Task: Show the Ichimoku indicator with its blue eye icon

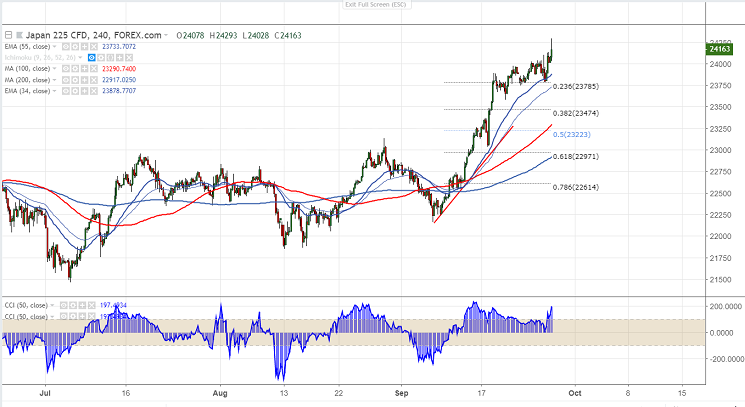Action: click(92, 57)
